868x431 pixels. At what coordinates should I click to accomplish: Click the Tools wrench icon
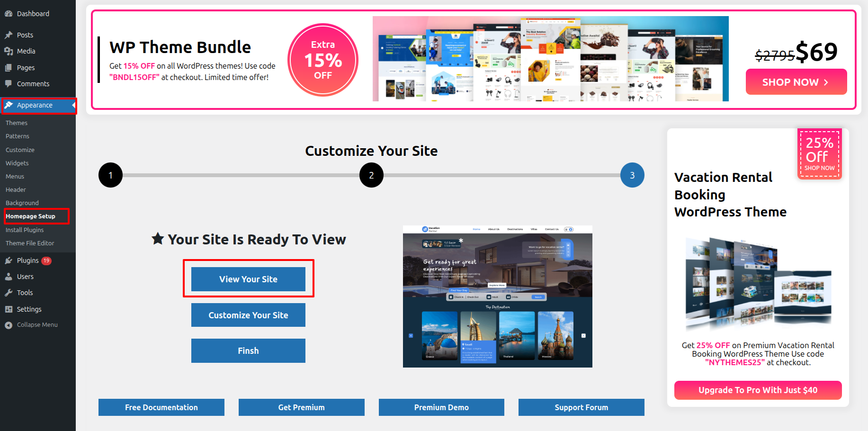coord(9,293)
